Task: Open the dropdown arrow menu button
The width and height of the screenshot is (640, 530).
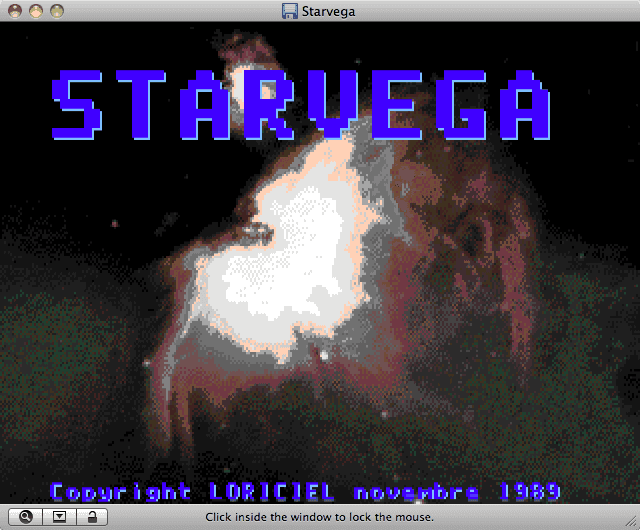Action: tap(60, 517)
